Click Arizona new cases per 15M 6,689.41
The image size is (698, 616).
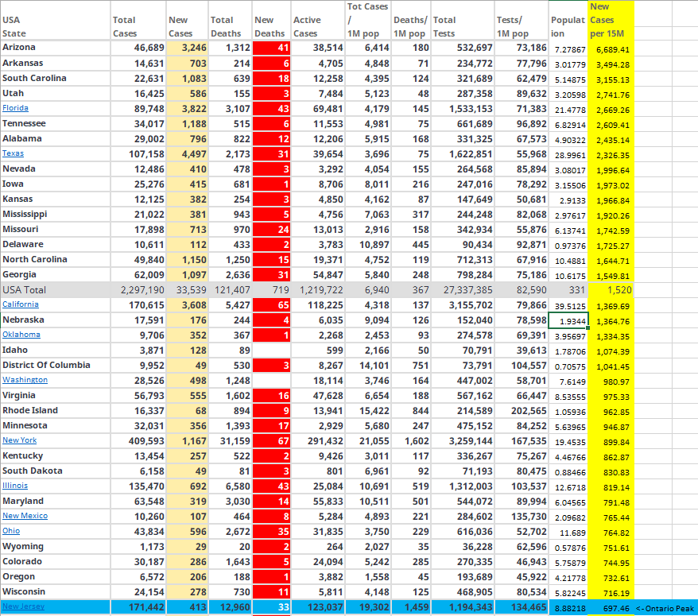(x=611, y=49)
